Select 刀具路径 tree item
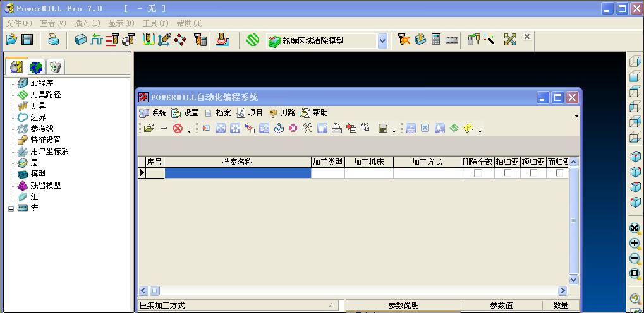The width and height of the screenshot is (644, 313). pos(46,95)
